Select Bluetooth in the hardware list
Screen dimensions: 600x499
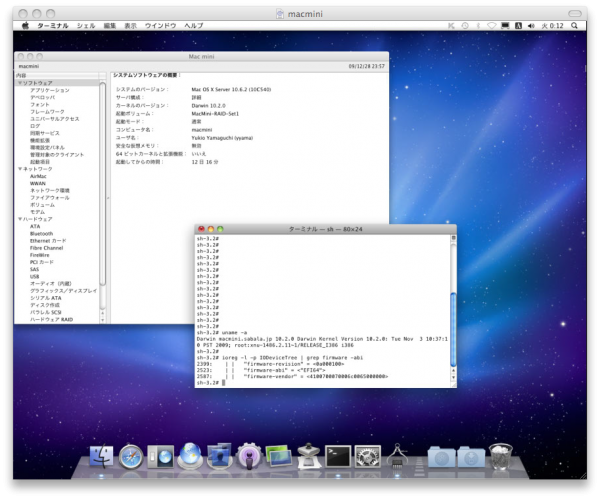42,233
